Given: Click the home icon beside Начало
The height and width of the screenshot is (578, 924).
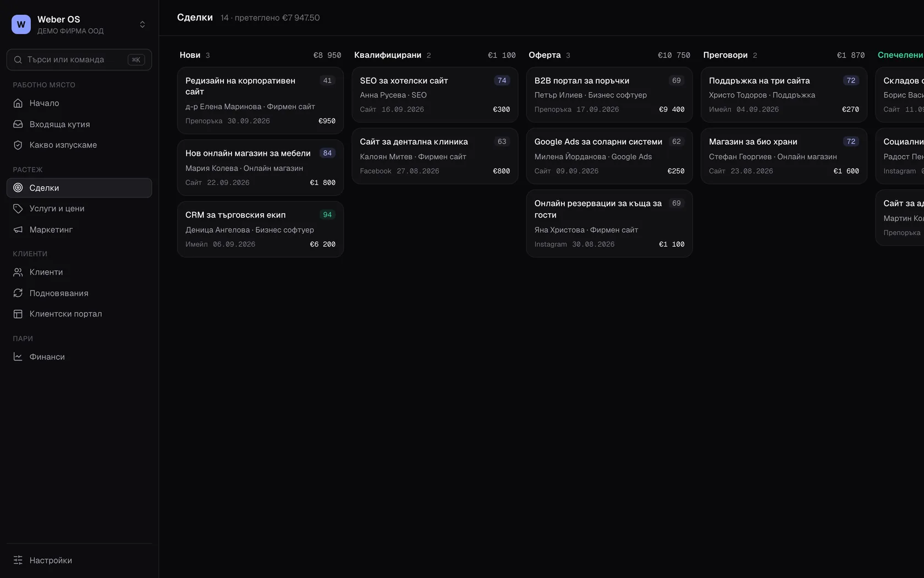Looking at the screenshot, I should [18, 103].
